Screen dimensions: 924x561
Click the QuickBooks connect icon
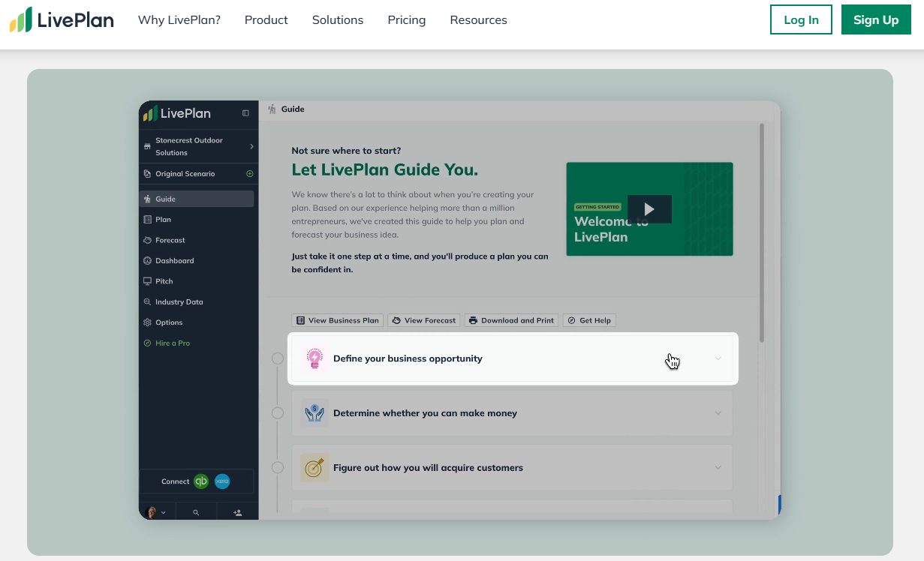(x=201, y=481)
